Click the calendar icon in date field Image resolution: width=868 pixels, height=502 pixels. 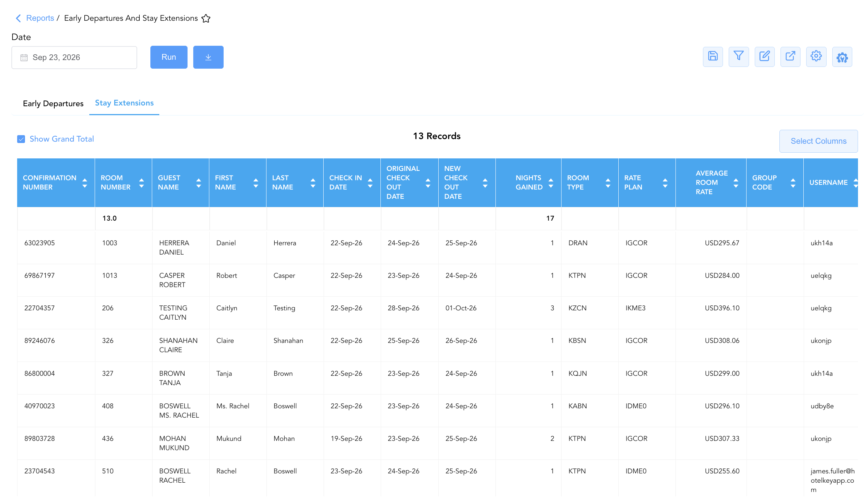[24, 58]
